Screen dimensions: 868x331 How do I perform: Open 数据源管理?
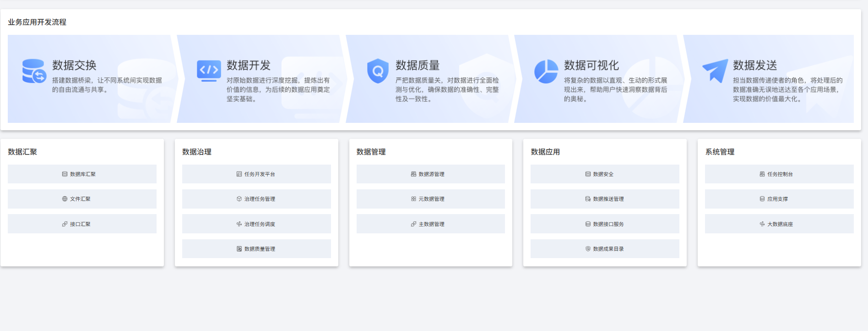tap(431, 174)
